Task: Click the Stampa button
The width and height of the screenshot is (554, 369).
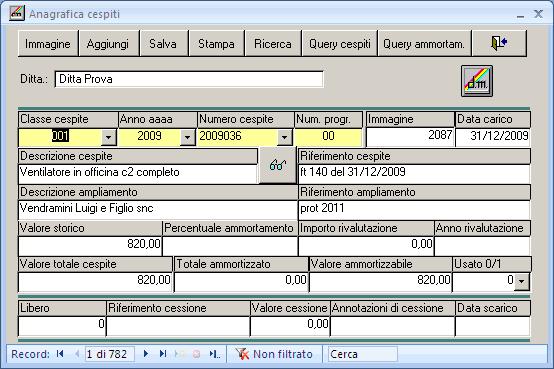Action: pyautogui.click(x=216, y=43)
